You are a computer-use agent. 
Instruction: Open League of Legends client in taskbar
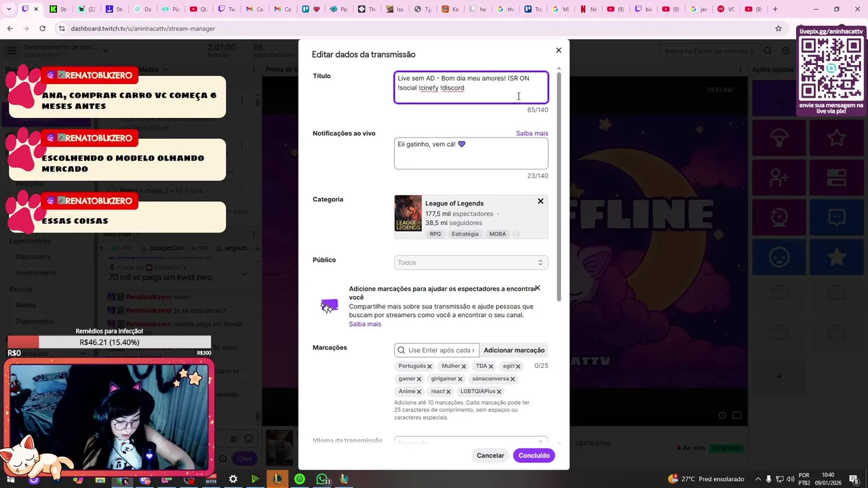coord(277,479)
